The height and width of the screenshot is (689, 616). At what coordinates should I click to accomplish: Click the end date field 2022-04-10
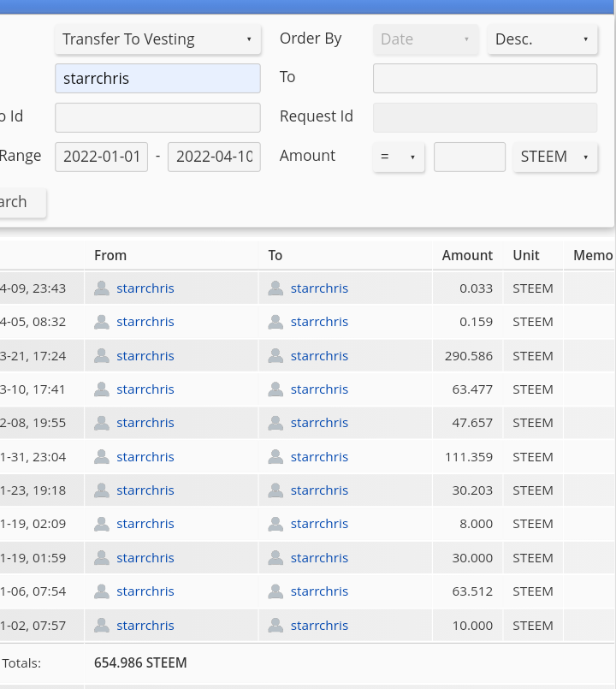(x=214, y=157)
